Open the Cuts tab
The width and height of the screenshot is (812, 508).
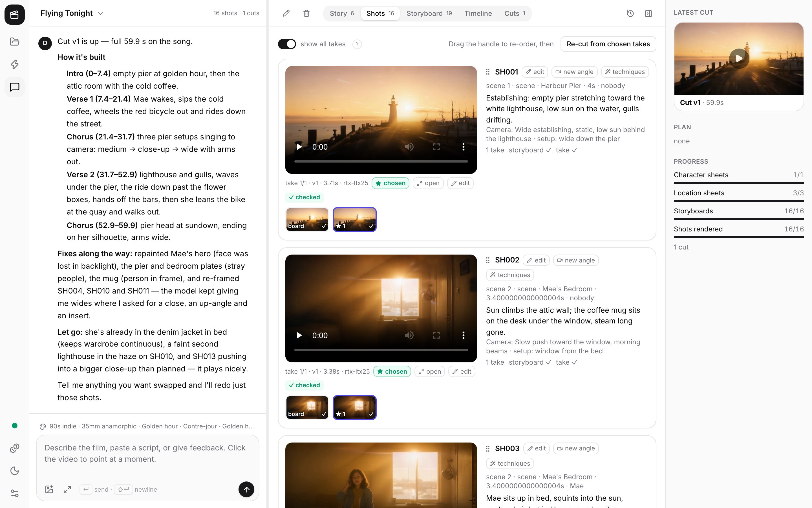515,14
